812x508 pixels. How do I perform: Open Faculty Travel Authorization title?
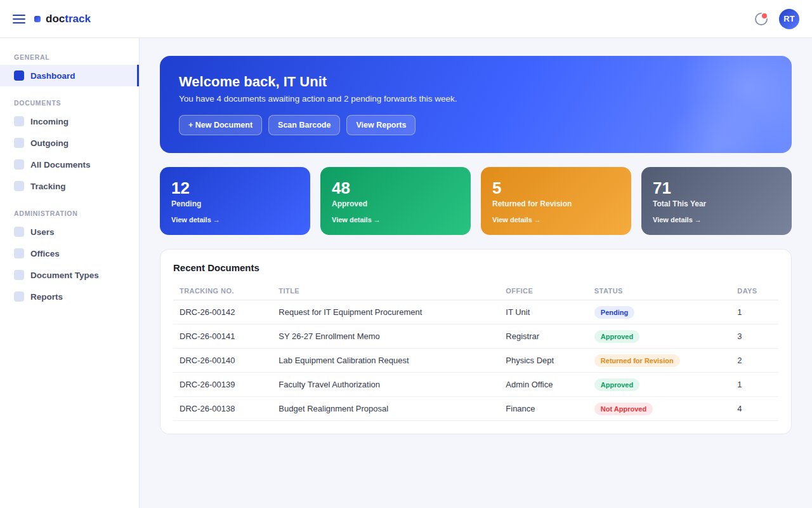[329, 385]
